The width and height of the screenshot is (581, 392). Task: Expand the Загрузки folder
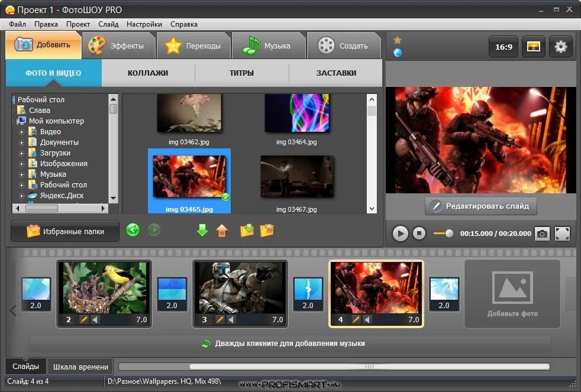click(21, 153)
